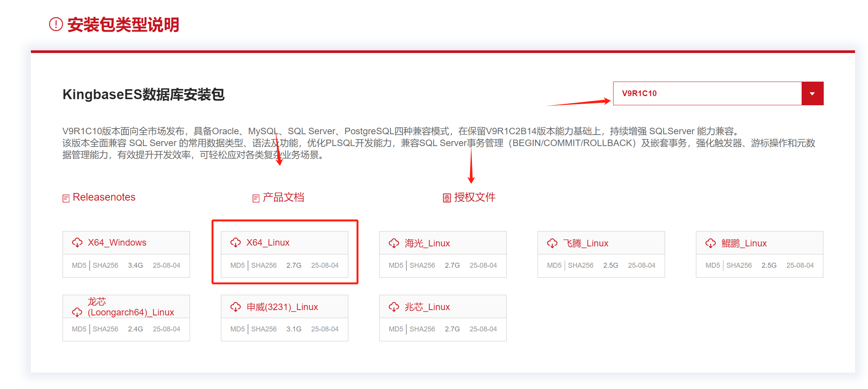Click the cloud download icon for 飞腾_Linux
868x389 pixels.
(552, 243)
